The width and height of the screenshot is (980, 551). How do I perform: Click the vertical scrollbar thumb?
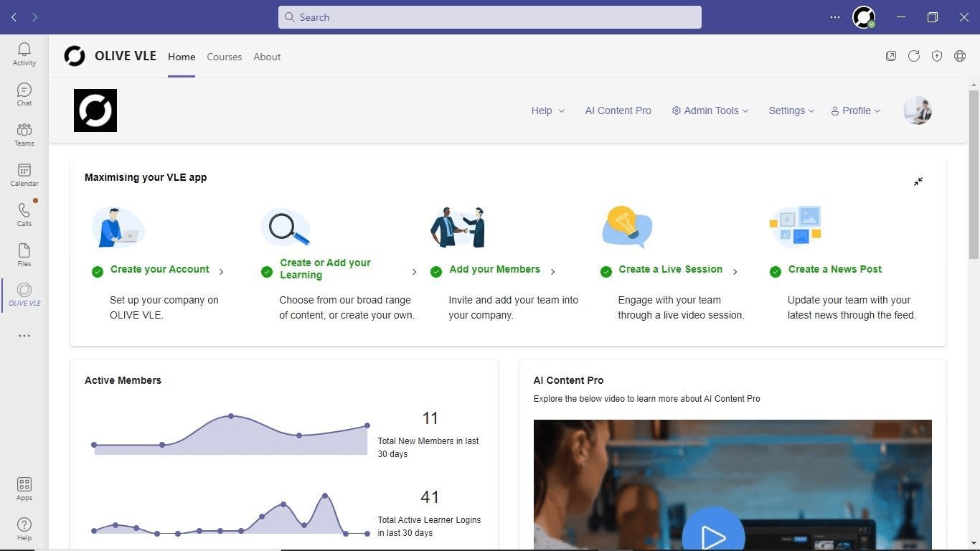click(x=974, y=174)
